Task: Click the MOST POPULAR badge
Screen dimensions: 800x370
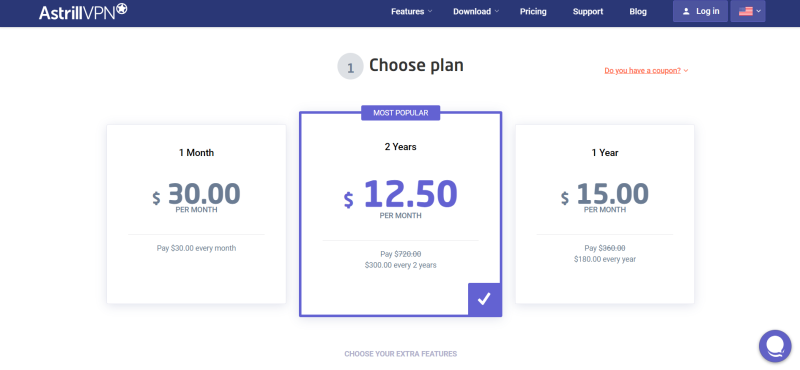Action: [401, 113]
